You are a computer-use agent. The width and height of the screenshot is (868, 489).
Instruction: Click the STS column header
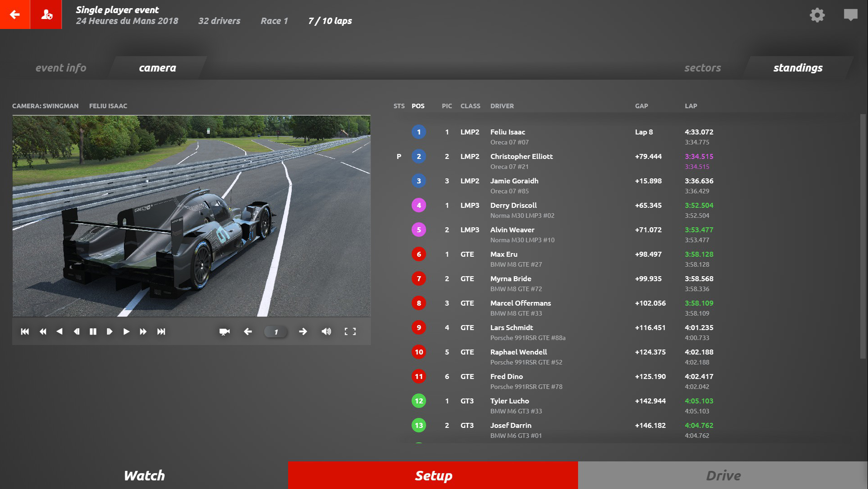[399, 106]
